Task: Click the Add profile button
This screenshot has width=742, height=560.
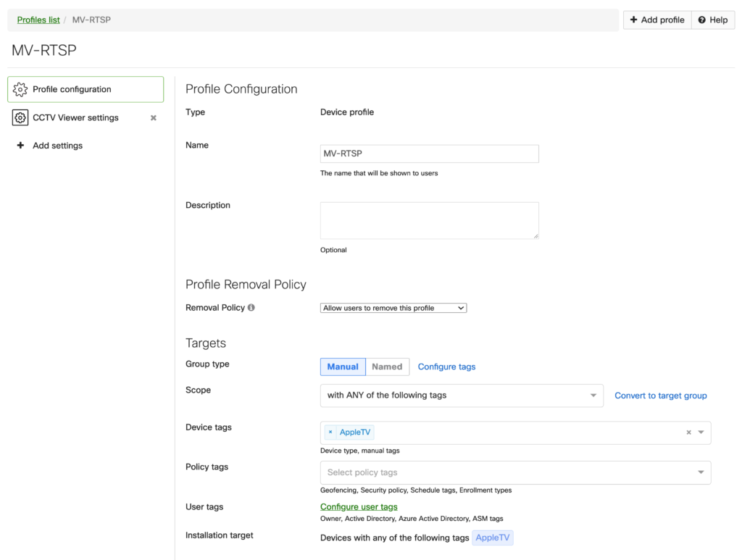Action: point(657,20)
